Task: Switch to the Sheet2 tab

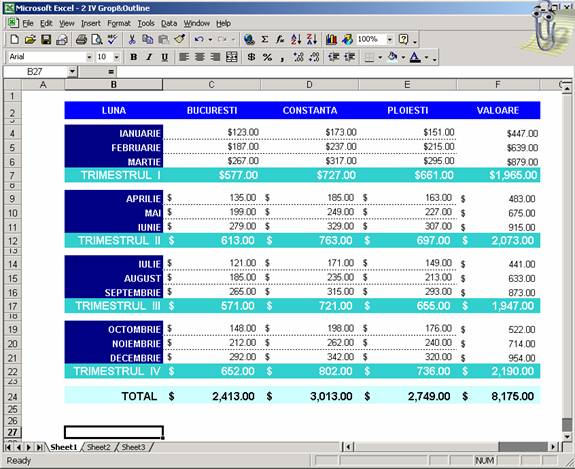Action: tap(99, 447)
